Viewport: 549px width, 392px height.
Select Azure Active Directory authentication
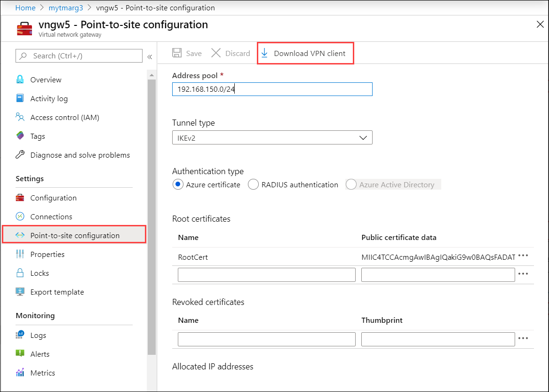[x=351, y=184]
